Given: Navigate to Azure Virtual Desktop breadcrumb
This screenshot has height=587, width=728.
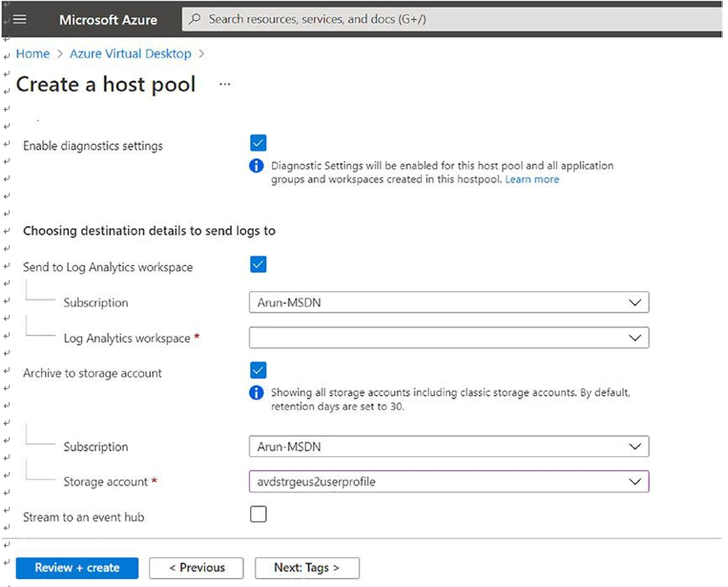Looking at the screenshot, I should coord(131,54).
